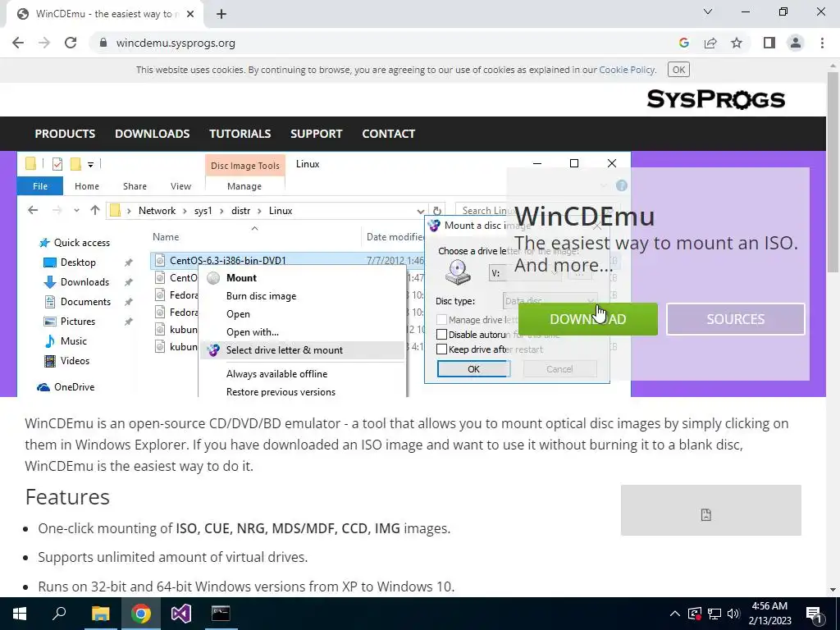Image resolution: width=840 pixels, height=630 pixels.
Task: Click the padlock site info icon
Action: (103, 43)
